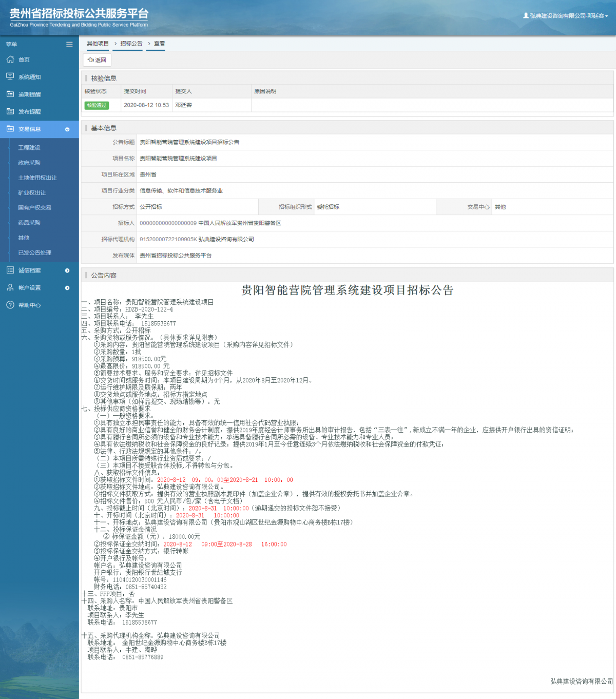This screenshot has height=699, width=616.
Task: Expand the 诚信档案 submenu arrow
Action: point(67,270)
